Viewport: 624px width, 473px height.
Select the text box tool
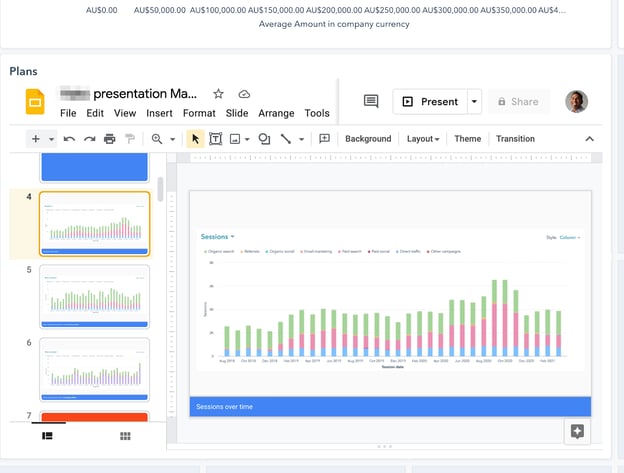click(x=215, y=139)
